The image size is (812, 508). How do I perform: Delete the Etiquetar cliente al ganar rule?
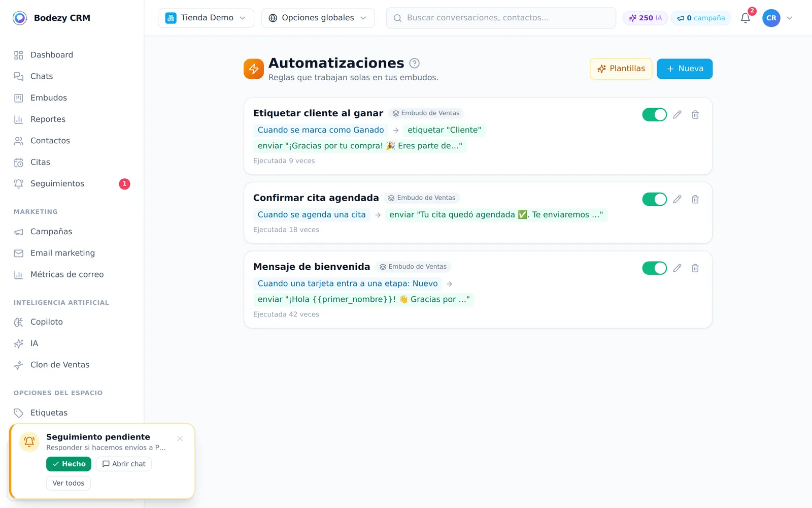coord(695,115)
